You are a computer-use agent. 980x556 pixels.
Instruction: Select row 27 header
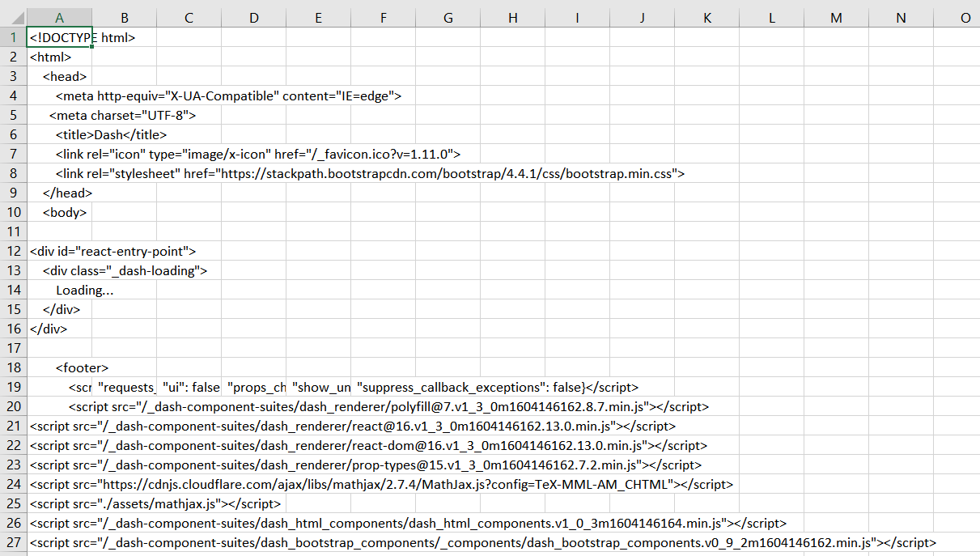14,542
